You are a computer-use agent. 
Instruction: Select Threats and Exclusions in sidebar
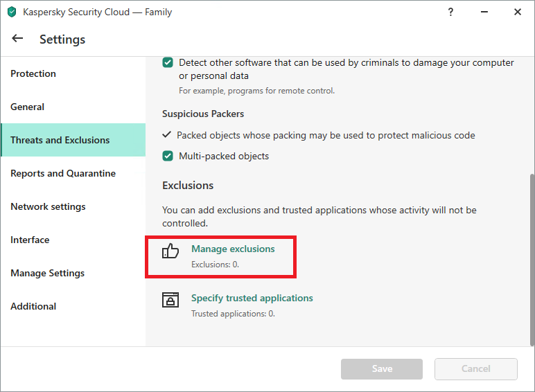tap(60, 140)
